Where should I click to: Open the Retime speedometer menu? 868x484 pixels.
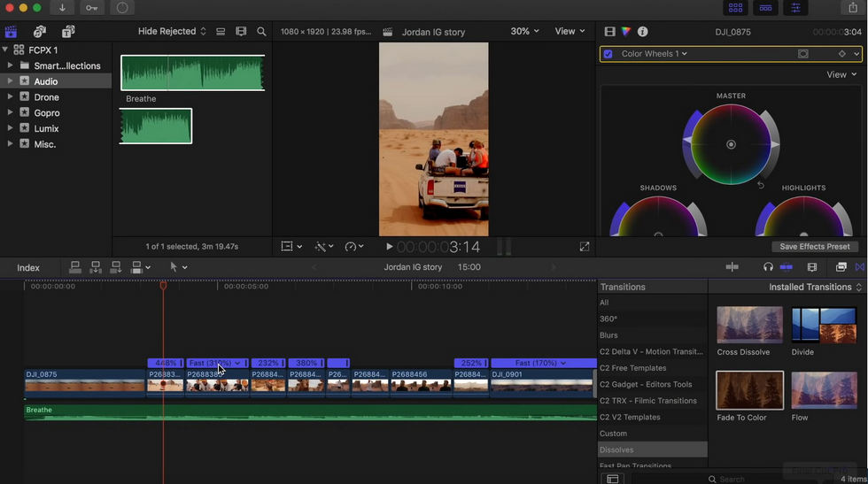354,247
